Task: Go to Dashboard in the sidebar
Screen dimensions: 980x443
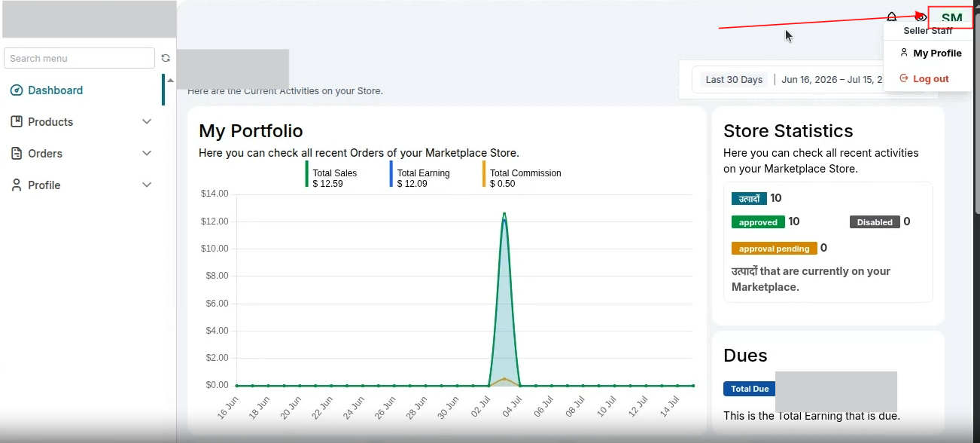Action: (55, 90)
